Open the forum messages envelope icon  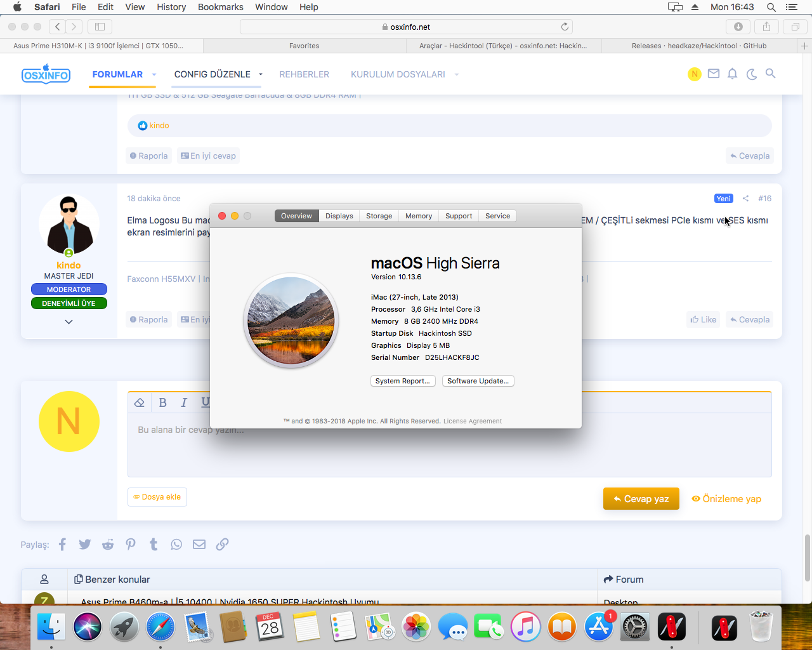pos(714,74)
